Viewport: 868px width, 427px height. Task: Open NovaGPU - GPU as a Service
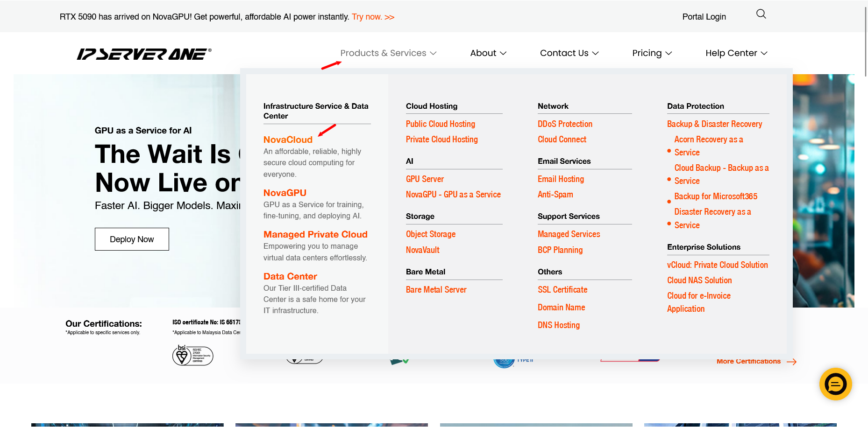click(x=453, y=194)
